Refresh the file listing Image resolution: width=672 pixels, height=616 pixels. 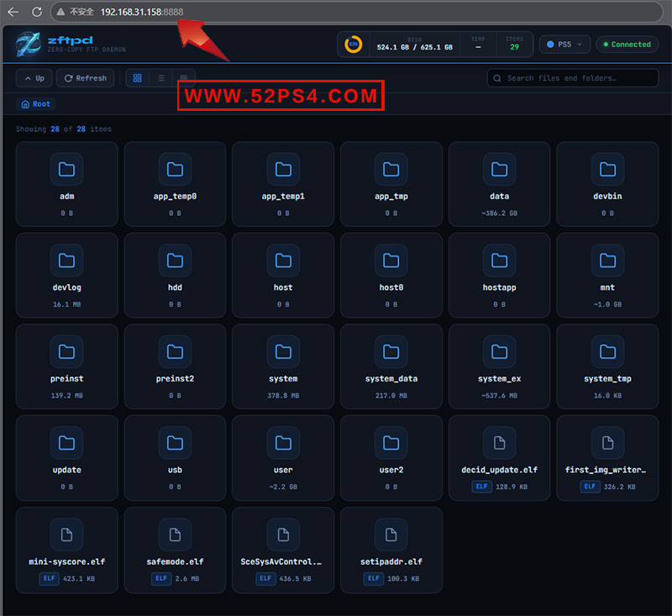85,78
